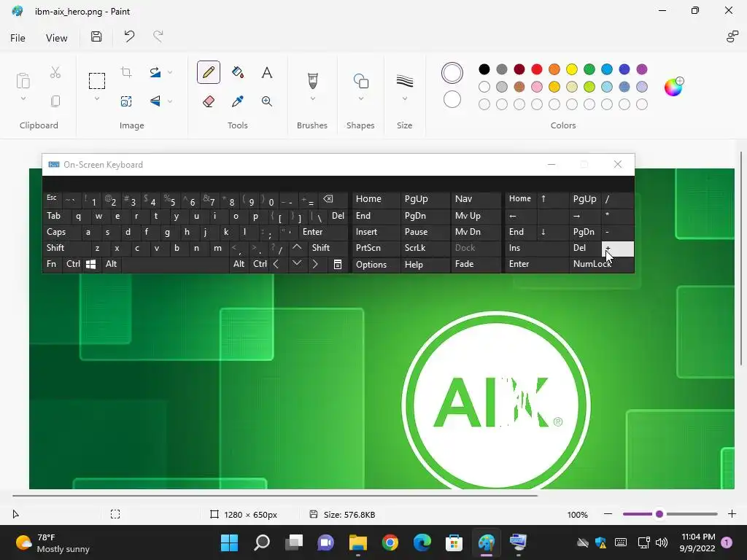The image size is (747, 560).
Task: Click the zoom slider handle
Action: [659, 514]
